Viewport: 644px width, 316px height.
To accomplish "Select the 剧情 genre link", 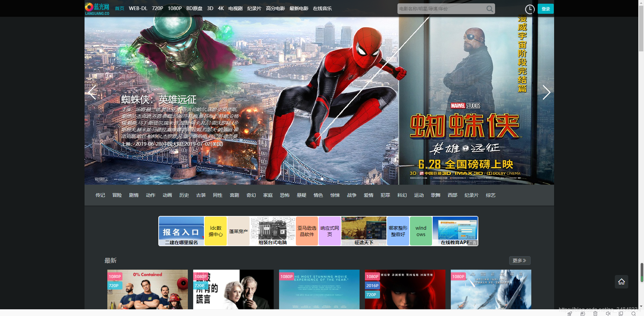I will click(x=134, y=195).
